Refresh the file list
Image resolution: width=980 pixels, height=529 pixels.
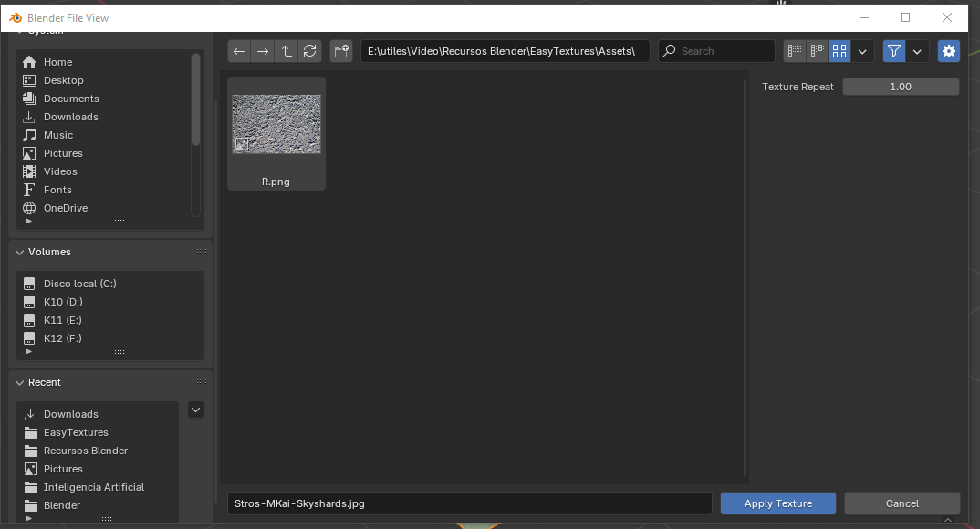[309, 51]
